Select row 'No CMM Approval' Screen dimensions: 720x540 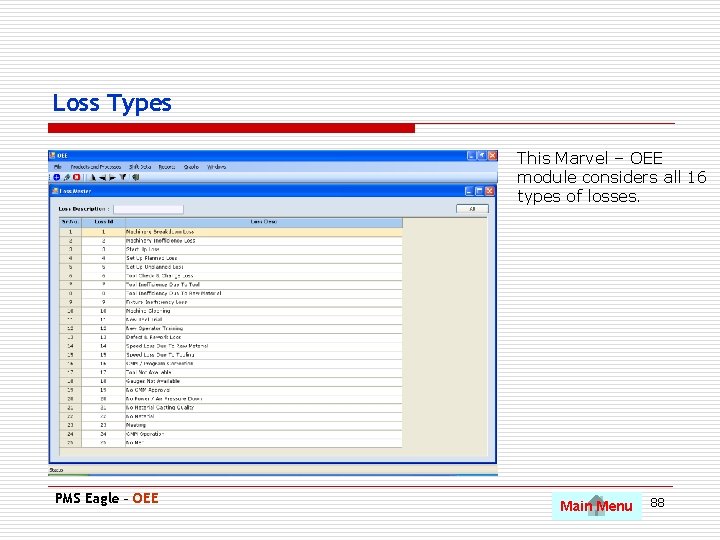pyautogui.click(x=231, y=390)
